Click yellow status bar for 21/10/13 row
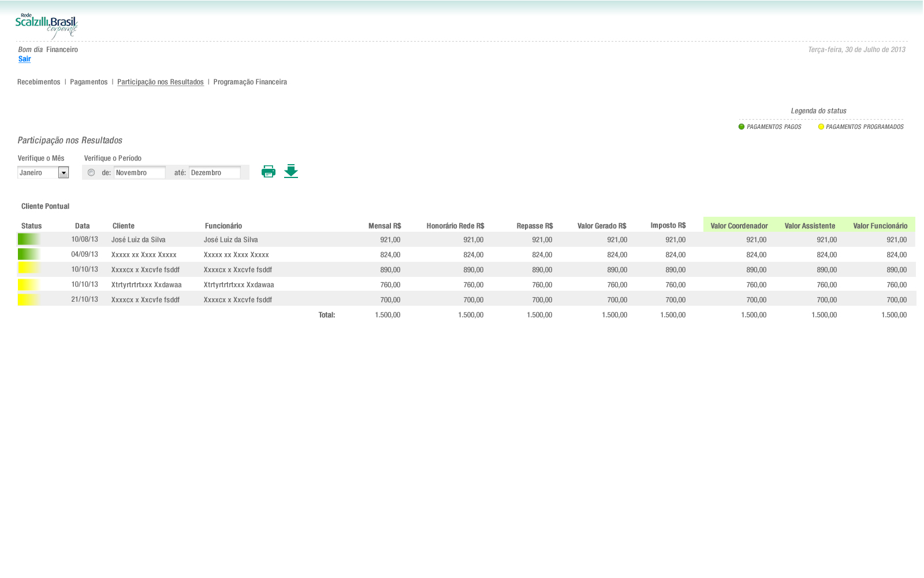Image resolution: width=924 pixels, height=578 pixels. [29, 299]
